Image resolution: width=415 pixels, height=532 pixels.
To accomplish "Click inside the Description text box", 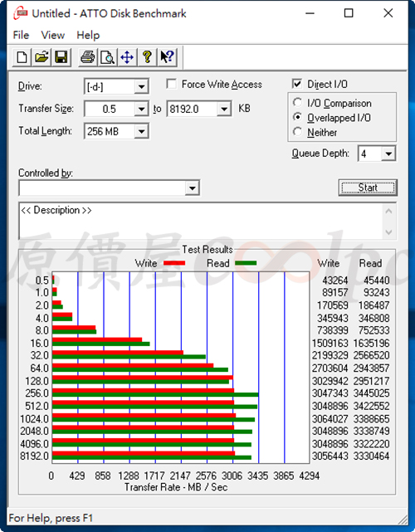I will tap(202, 221).
